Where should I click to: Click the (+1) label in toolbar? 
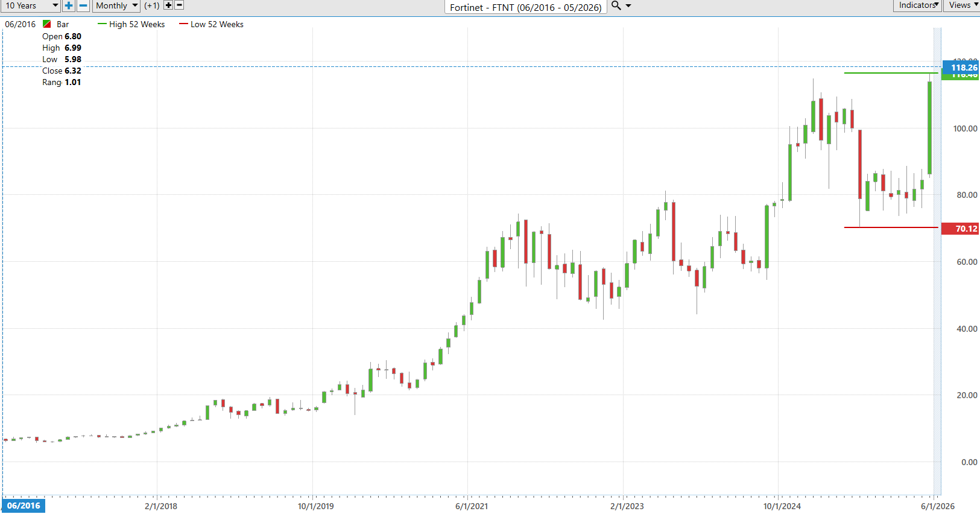(x=152, y=5)
